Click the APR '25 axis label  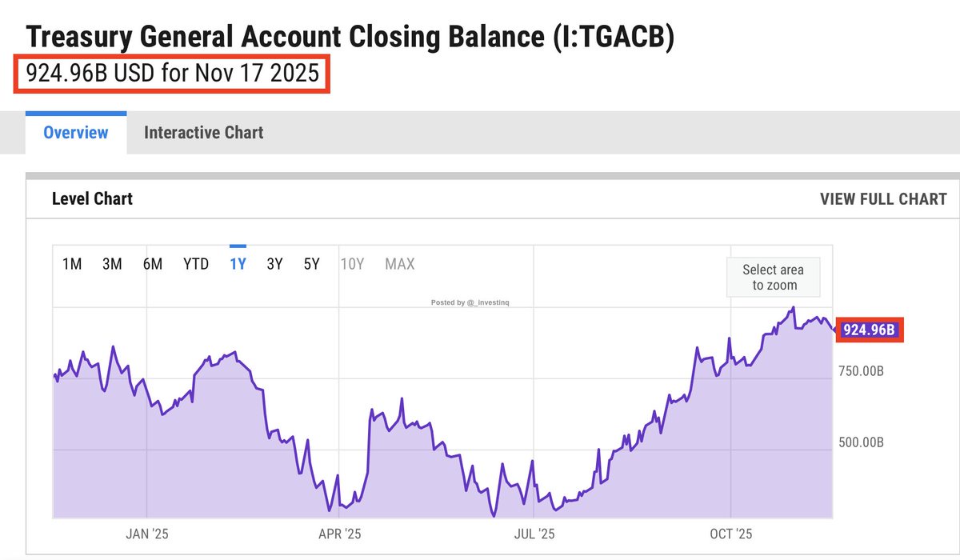tap(340, 534)
